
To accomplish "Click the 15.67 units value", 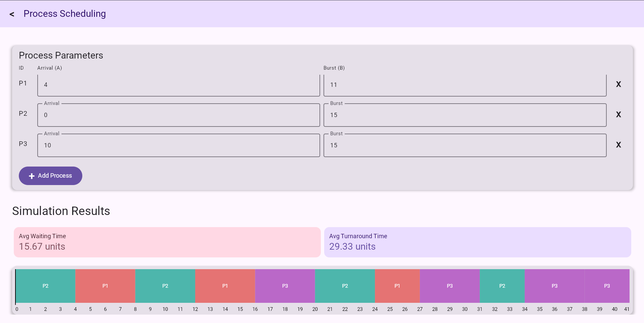I will (42, 247).
